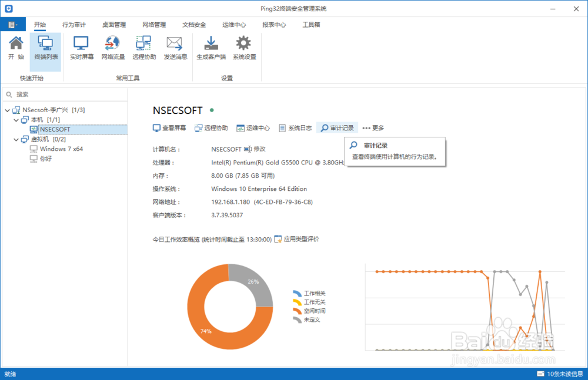Collapse the NSecsoft-李广兴 tree node

(8, 110)
